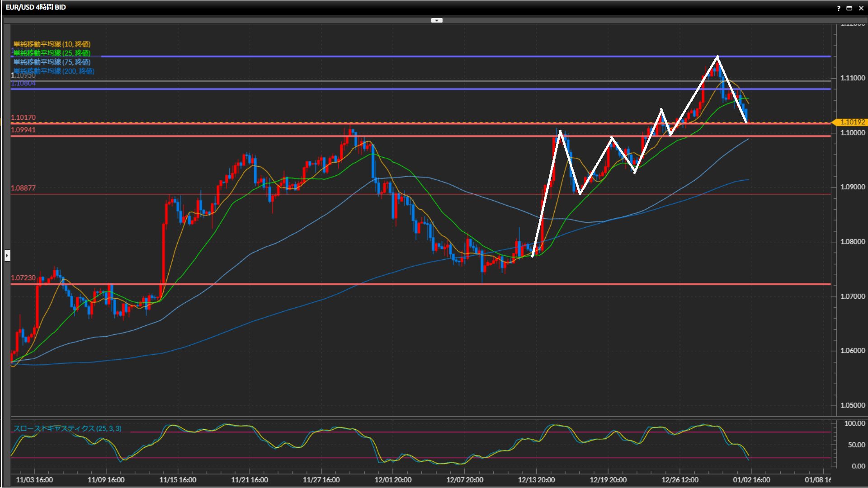
Task: Select the green 25-period moving average label
Action: pos(52,53)
